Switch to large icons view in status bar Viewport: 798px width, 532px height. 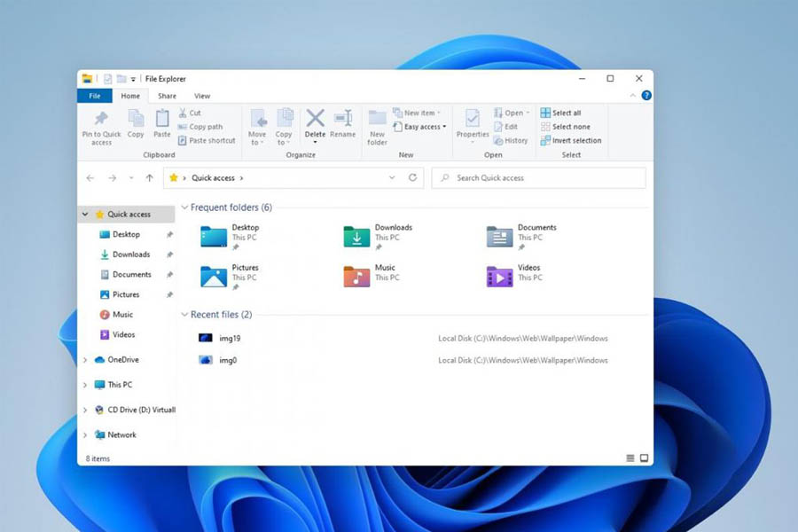pos(645,458)
